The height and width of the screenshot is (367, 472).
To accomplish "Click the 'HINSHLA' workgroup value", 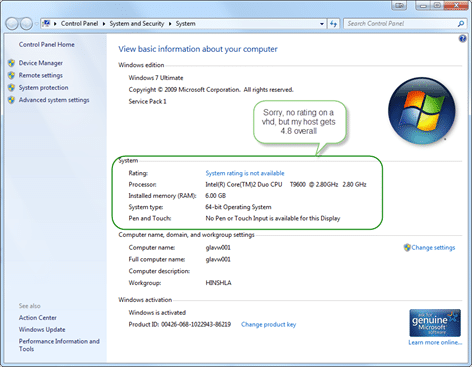I will [218, 283].
